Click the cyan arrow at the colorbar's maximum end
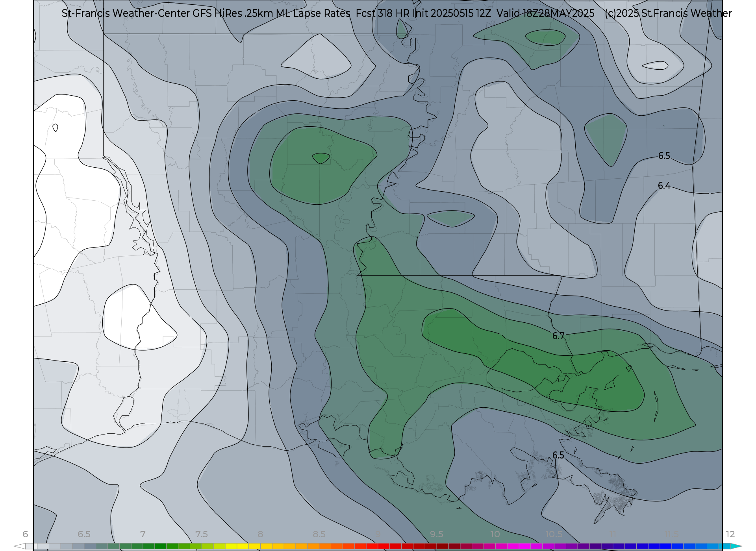756x551 pixels. tap(736, 546)
